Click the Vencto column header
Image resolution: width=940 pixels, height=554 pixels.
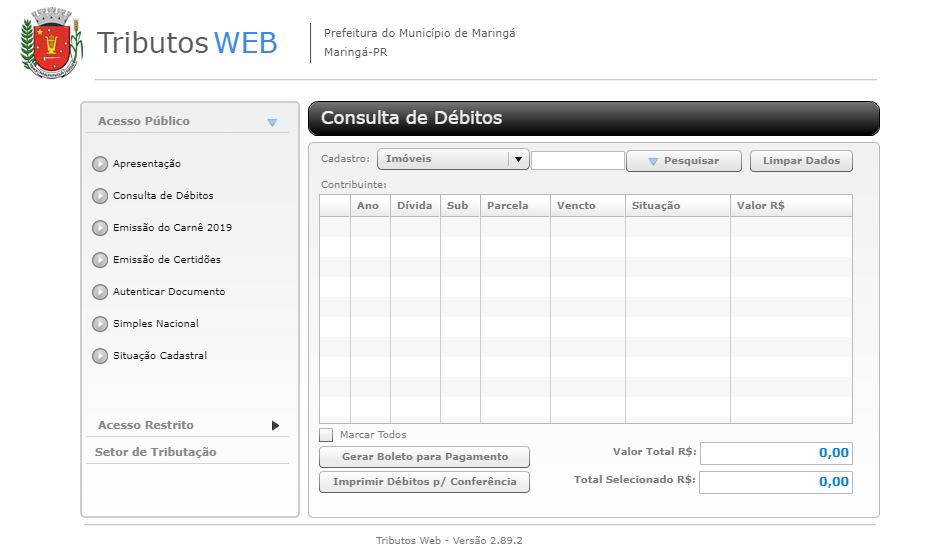[588, 206]
